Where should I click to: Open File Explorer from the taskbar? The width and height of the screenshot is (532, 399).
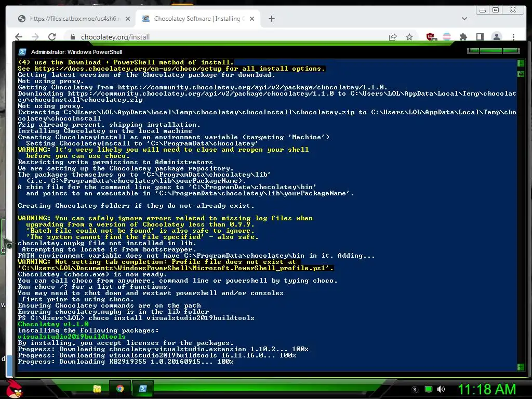[x=97, y=389]
